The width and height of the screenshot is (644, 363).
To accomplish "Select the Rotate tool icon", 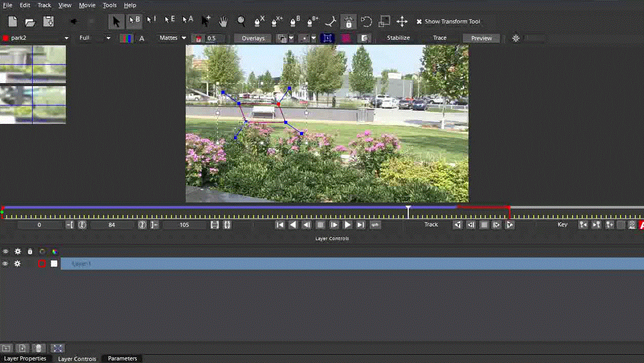I will 366,21.
